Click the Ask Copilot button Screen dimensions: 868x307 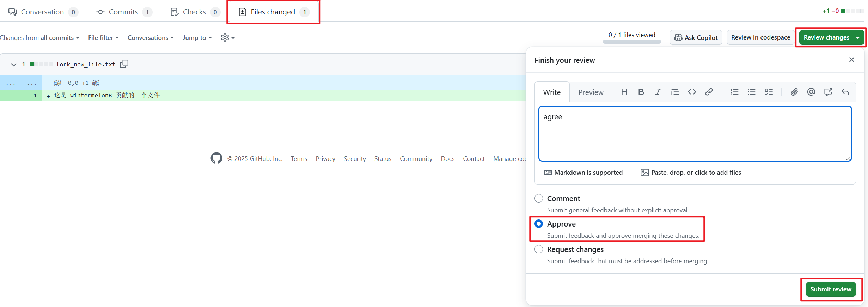(x=696, y=37)
